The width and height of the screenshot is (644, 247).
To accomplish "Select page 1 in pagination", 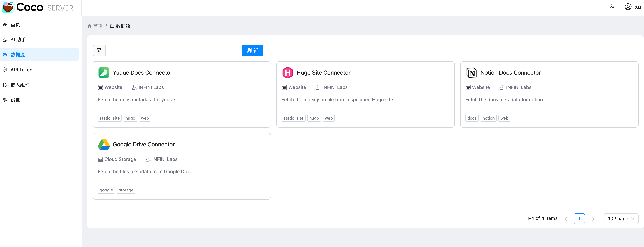I will coord(579,219).
